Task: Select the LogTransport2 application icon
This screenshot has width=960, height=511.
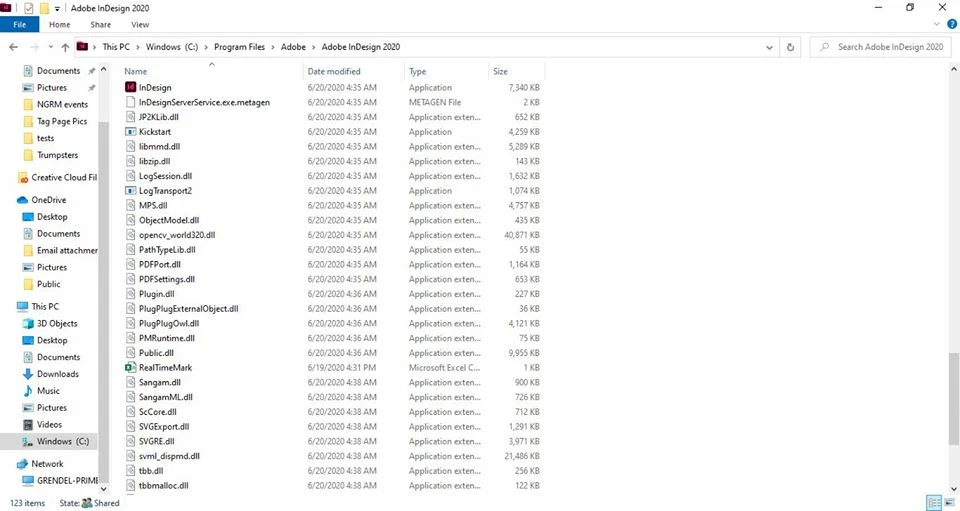Action: [x=130, y=190]
